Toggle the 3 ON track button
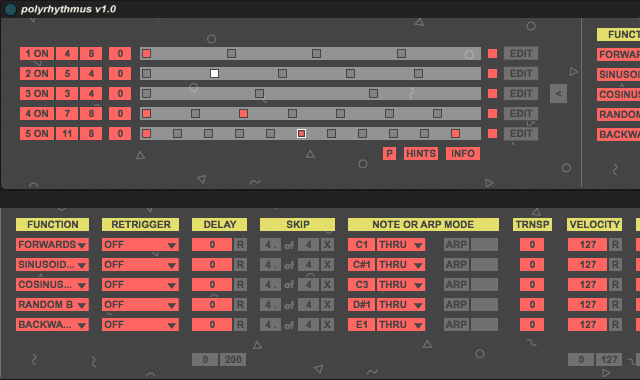The image size is (640, 380). [x=37, y=93]
